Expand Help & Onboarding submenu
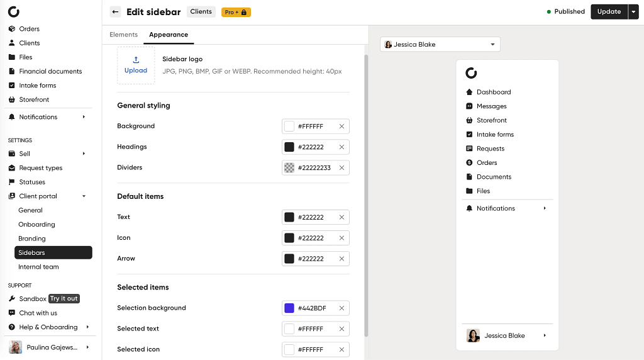 (87, 327)
